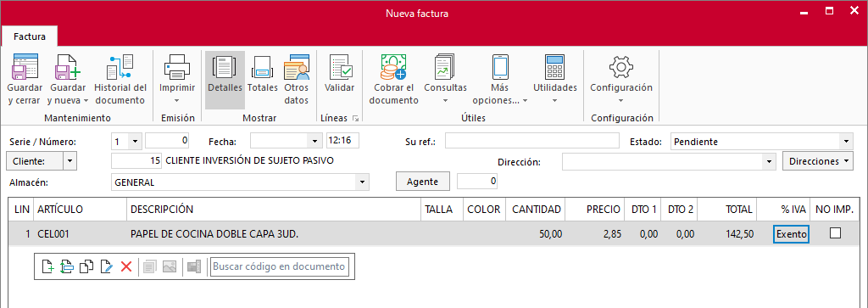Click edit line pencil icon
Screen dimensions: 868x308
click(106, 266)
